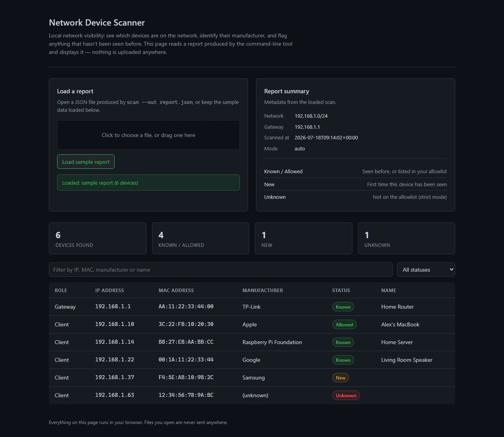This screenshot has height=437, width=504.
Task: Click the Loaded: sample report (6 devices) message
Action: click(x=148, y=183)
